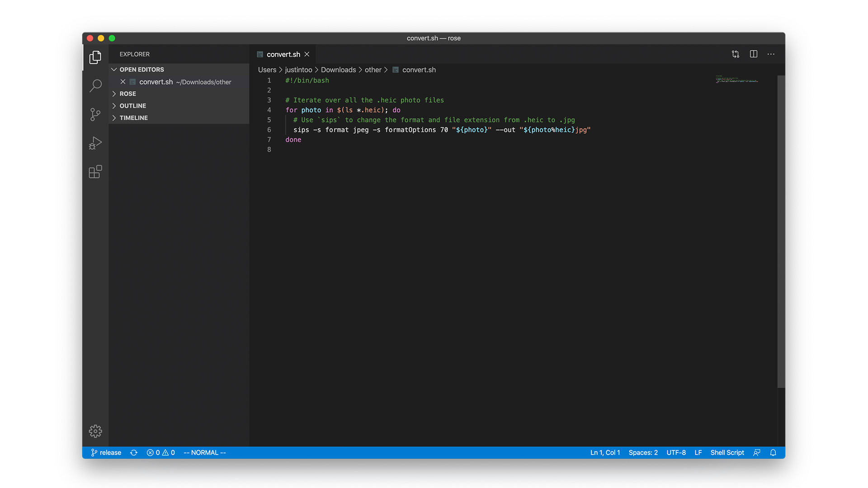Open the Extensions view
Screen dimensions: 868x488
[x=95, y=172]
